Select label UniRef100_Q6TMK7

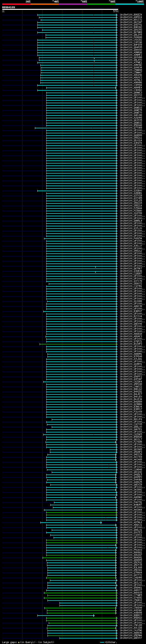click(131, 268)
